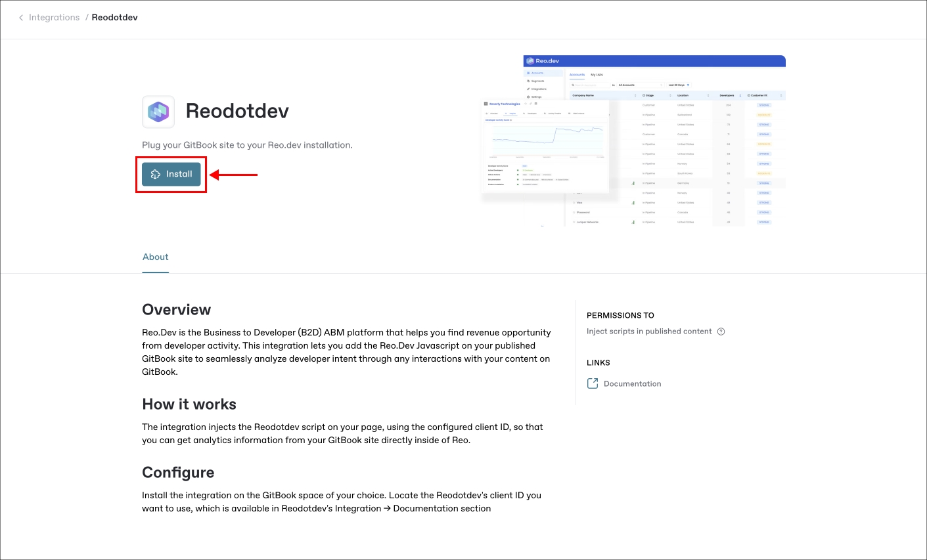This screenshot has width=927, height=560.
Task: Click the external-link icon next to Documentation
Action: coord(593,383)
